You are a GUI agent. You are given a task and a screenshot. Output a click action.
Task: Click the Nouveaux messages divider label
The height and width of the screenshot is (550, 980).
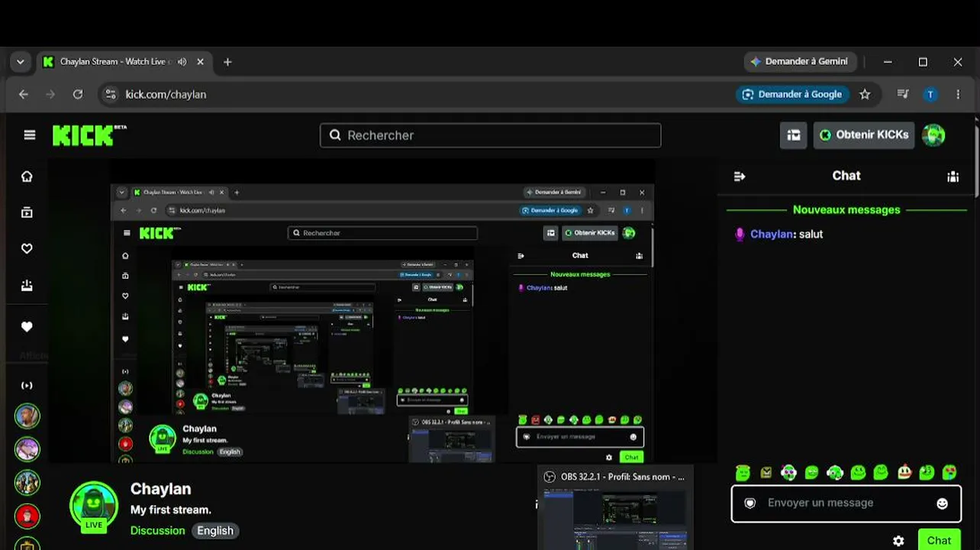[x=846, y=210]
